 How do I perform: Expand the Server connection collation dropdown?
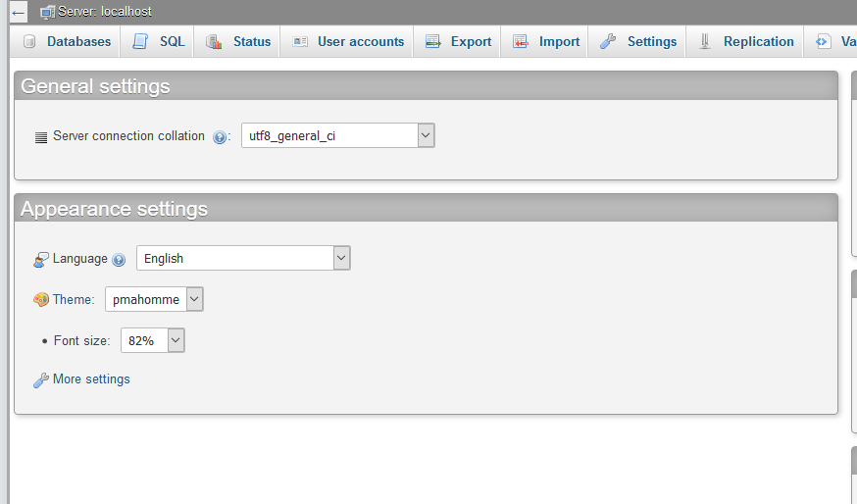pyautogui.click(x=337, y=135)
